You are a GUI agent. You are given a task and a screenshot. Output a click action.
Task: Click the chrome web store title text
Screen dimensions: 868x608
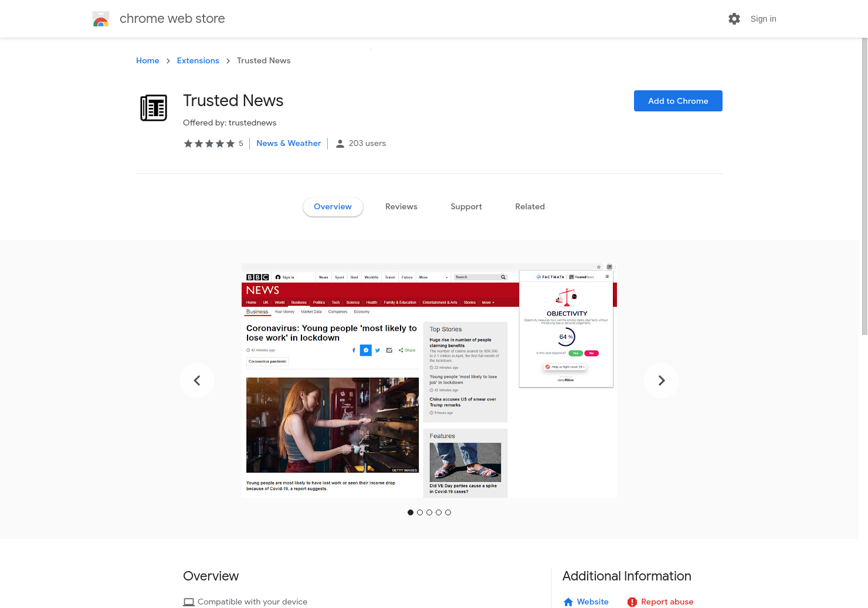point(172,19)
